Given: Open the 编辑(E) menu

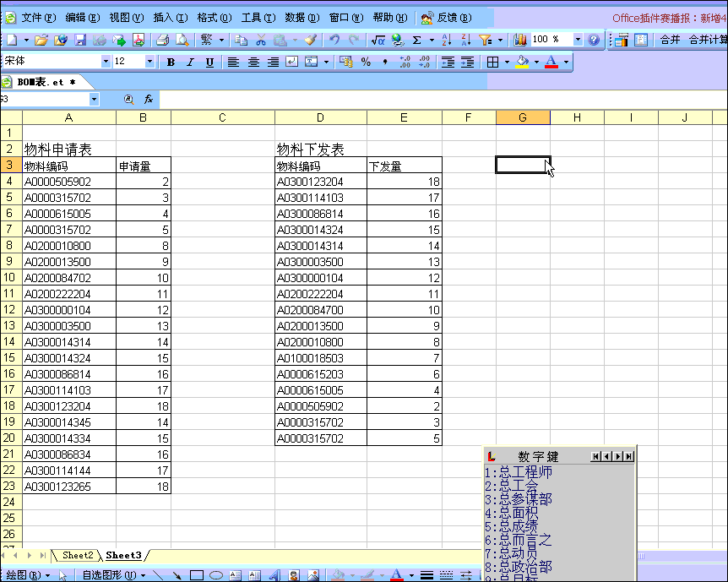Looking at the screenshot, I should [x=83, y=18].
